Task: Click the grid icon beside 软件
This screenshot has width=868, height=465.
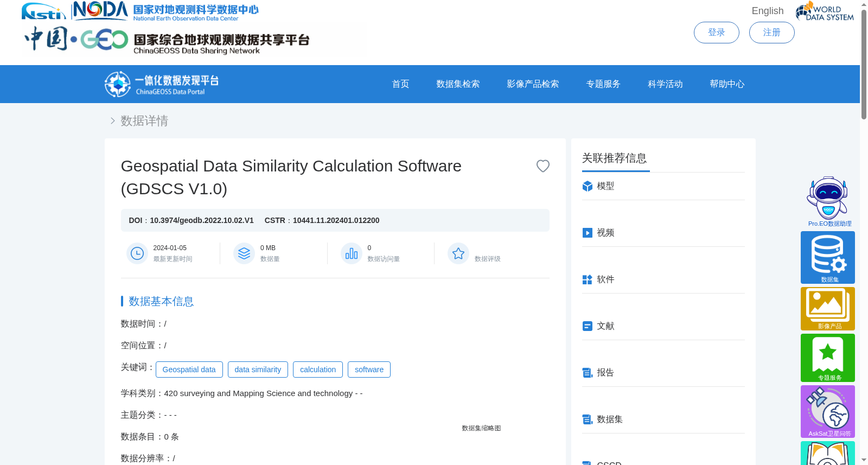Action: (588, 279)
